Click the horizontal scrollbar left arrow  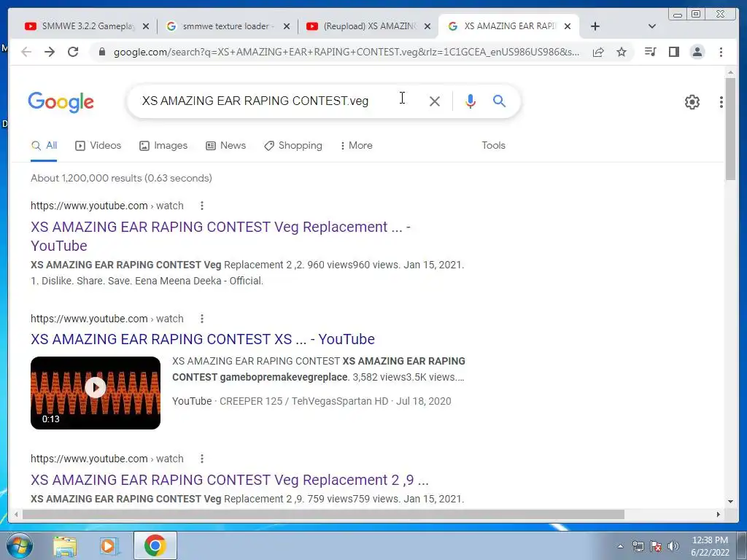(16, 514)
